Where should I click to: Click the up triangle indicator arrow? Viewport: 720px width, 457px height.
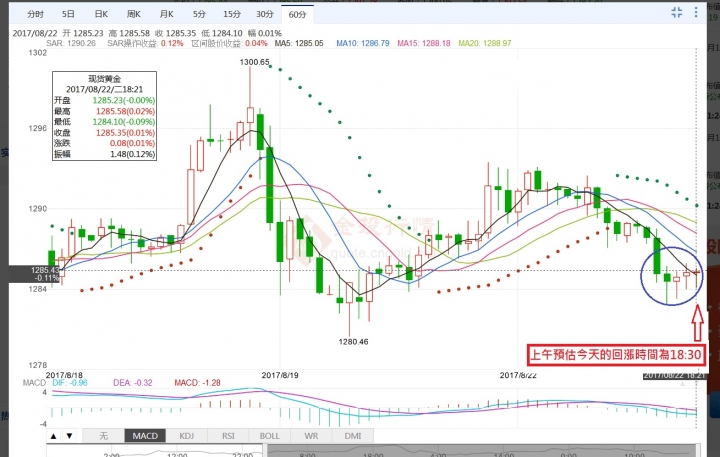(x=52, y=436)
